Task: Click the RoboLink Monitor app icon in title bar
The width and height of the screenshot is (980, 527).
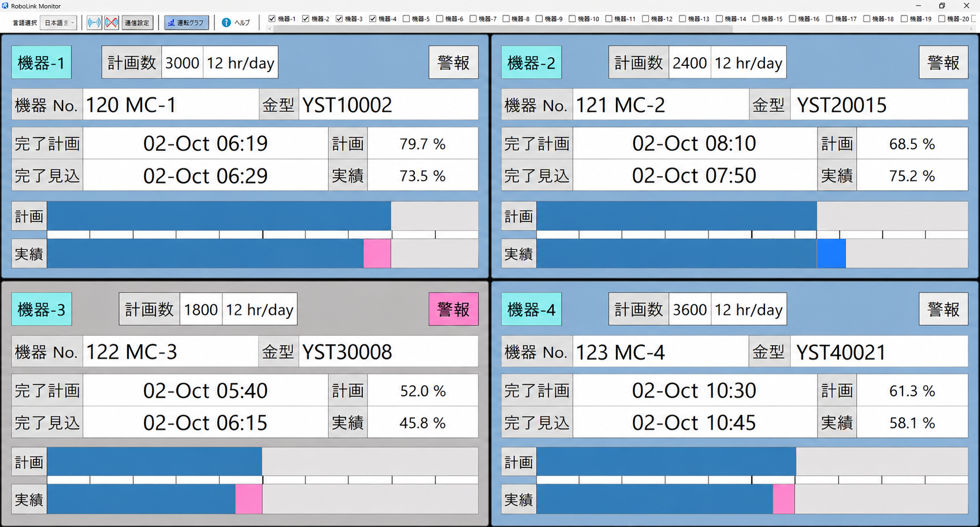Action: click(5, 6)
